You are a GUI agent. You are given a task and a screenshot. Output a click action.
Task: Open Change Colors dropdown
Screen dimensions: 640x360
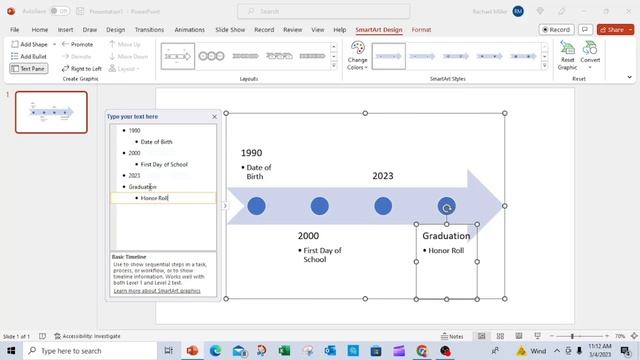[x=357, y=56]
